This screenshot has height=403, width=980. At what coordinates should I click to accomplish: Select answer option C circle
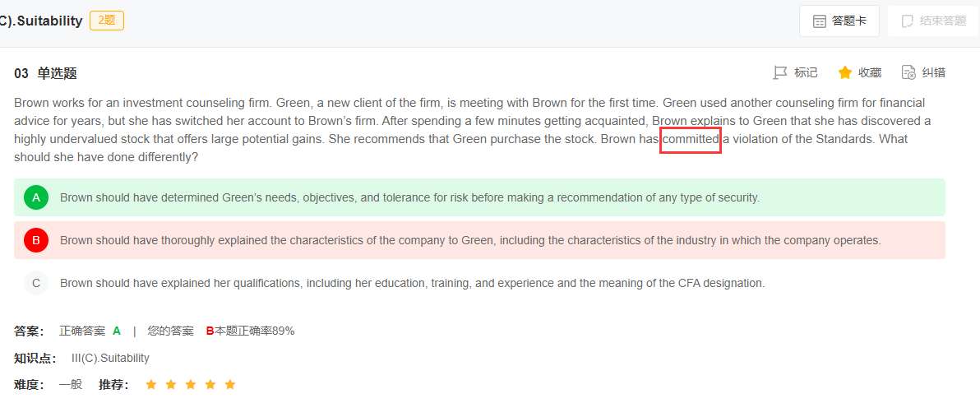[36, 283]
